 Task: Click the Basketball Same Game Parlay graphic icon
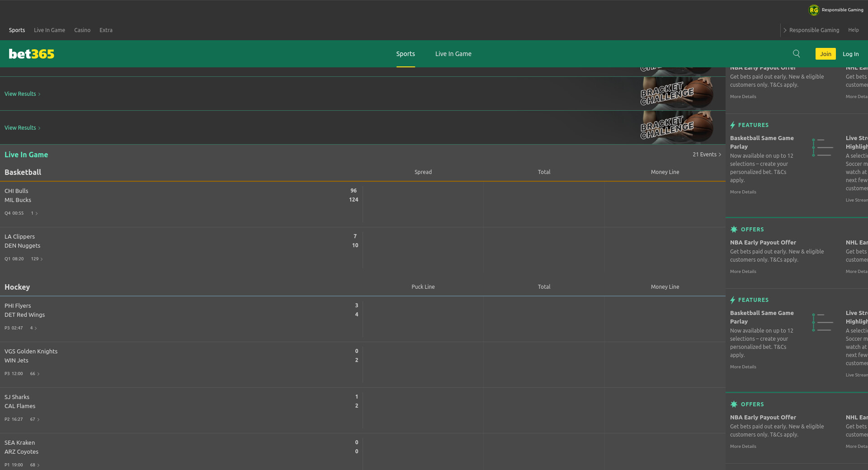pyautogui.click(x=822, y=147)
